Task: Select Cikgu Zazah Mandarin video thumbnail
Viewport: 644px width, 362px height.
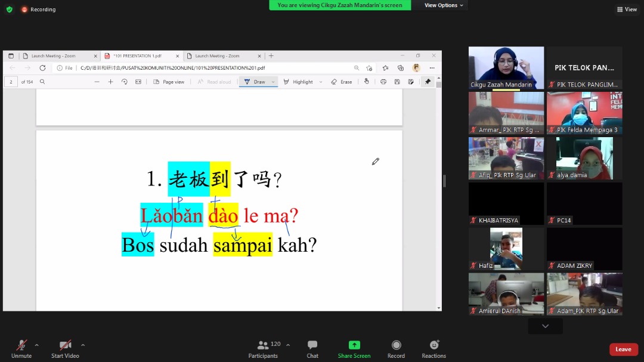Action: point(506,68)
